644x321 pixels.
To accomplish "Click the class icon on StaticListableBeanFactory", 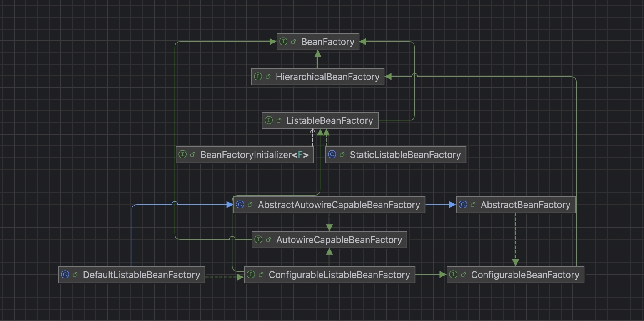I will tap(332, 154).
